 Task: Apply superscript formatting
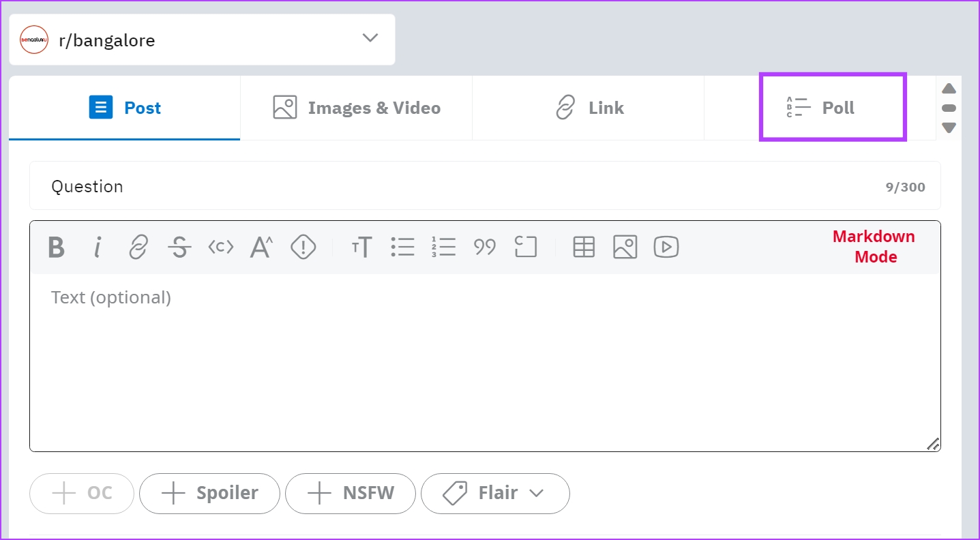click(x=261, y=247)
